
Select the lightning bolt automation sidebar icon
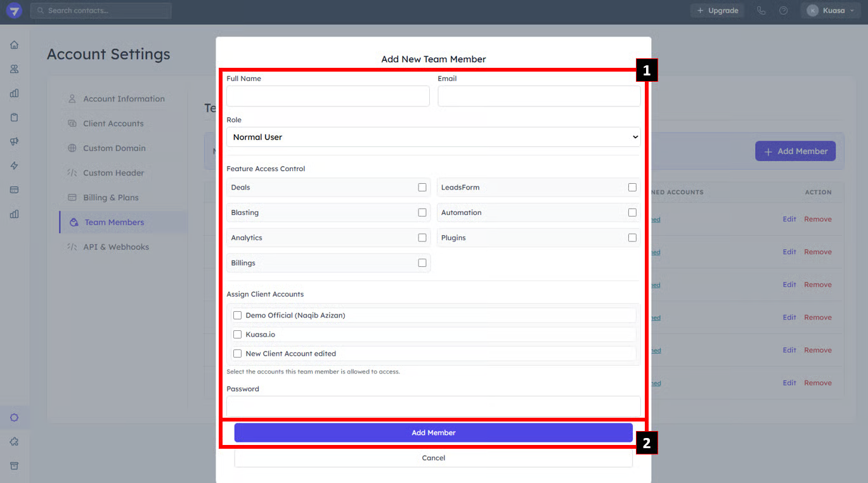14,165
